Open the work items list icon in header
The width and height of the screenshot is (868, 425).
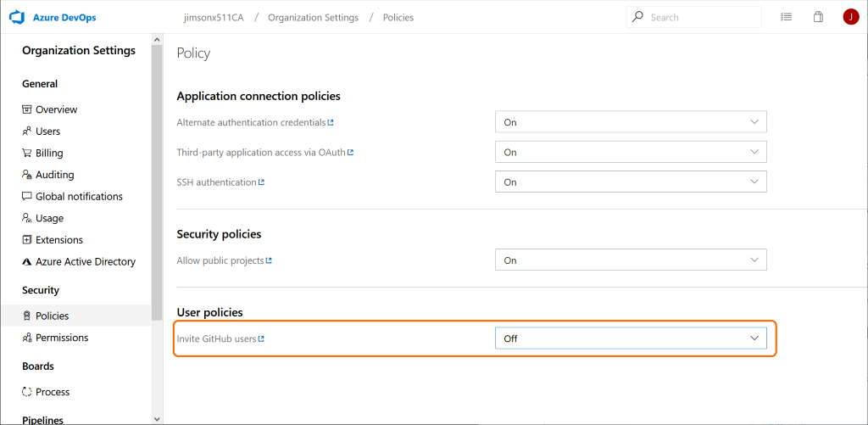786,17
